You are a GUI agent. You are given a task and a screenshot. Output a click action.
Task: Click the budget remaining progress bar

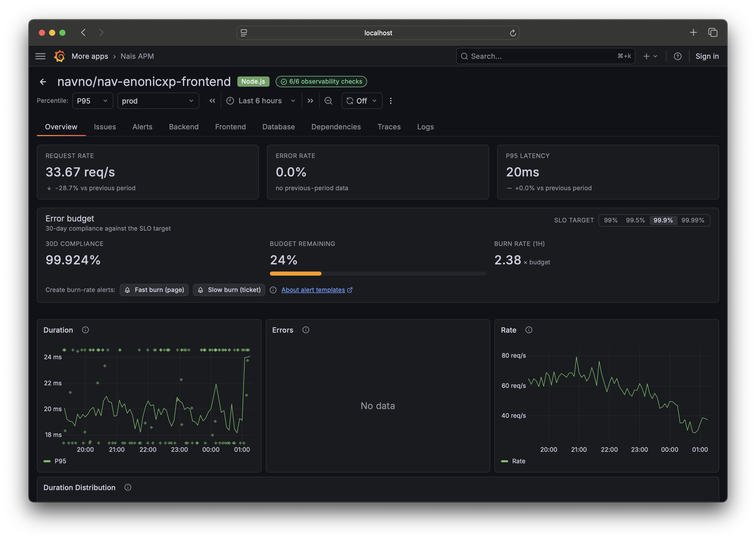pyautogui.click(x=378, y=274)
